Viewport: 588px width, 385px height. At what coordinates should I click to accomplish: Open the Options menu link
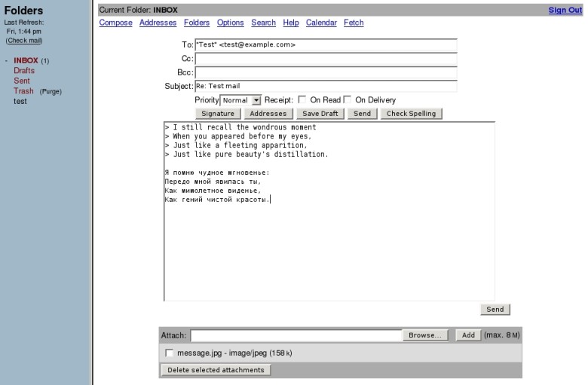pos(230,23)
